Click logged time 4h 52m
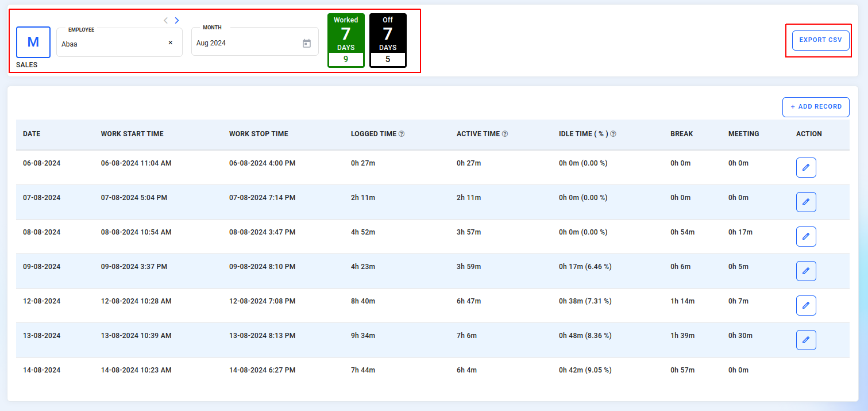This screenshot has width=868, height=411. point(363,232)
